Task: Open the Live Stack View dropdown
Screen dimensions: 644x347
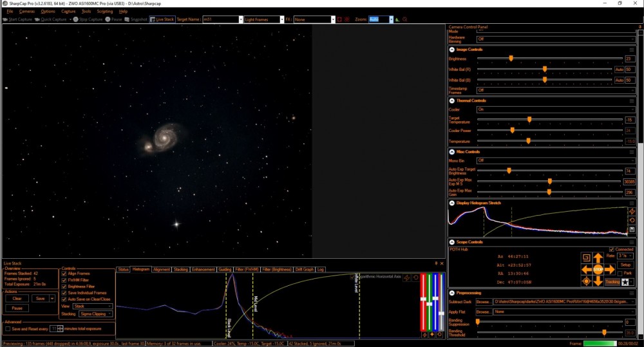Action: click(x=92, y=306)
